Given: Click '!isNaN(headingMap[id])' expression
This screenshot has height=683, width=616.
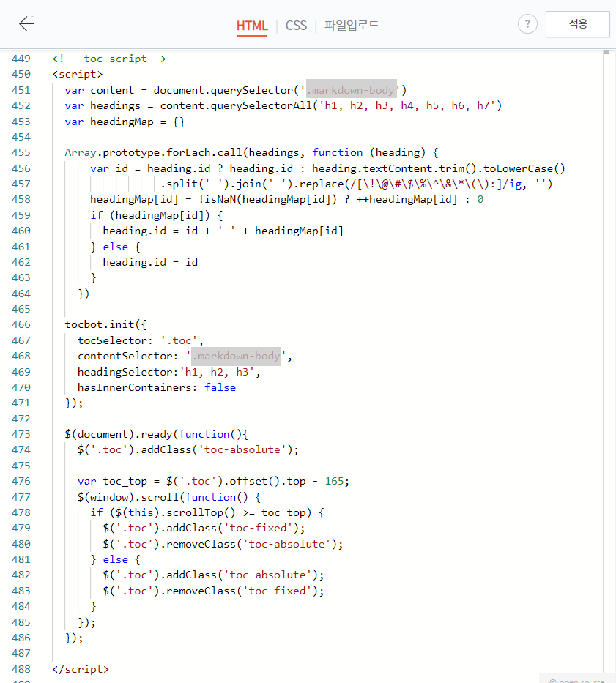Looking at the screenshot, I should [267, 200].
